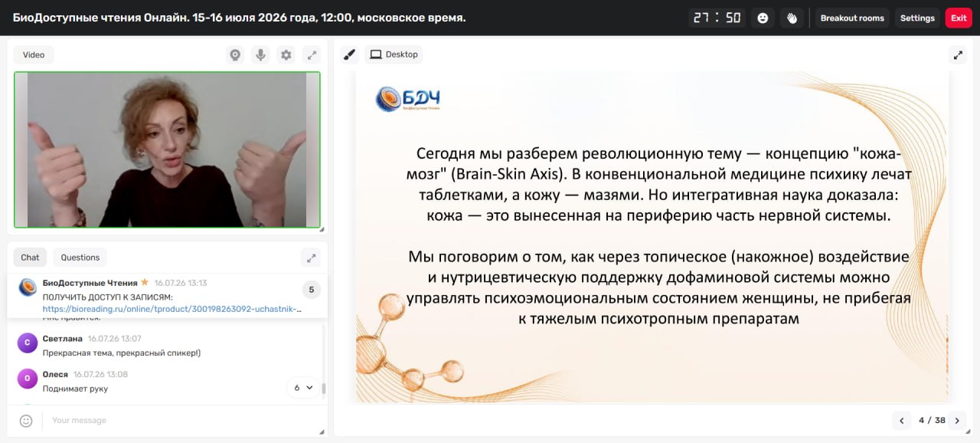
Task: Click the star icon next to БиоДоступные Чтения
Action: [145, 282]
